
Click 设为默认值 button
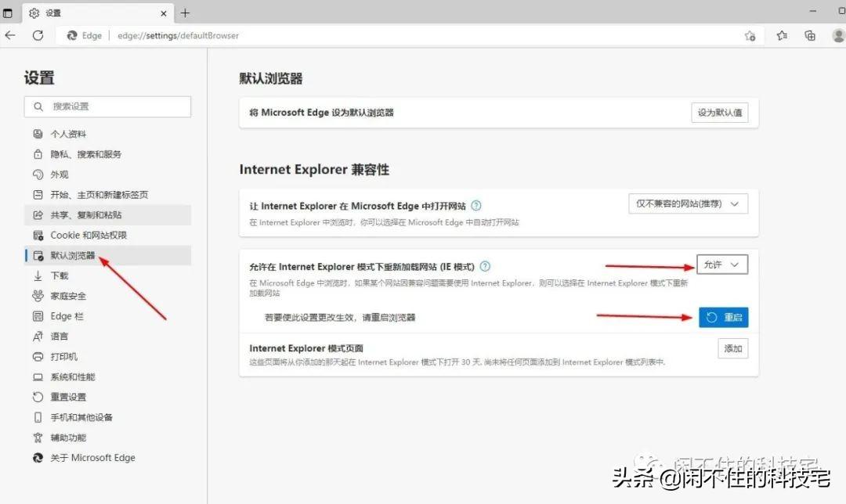point(720,113)
